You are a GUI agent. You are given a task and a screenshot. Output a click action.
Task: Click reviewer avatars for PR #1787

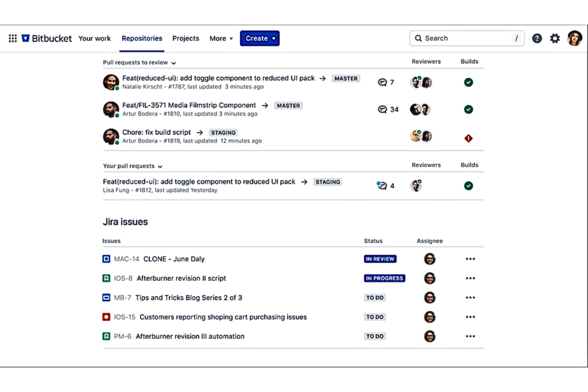[x=421, y=82]
